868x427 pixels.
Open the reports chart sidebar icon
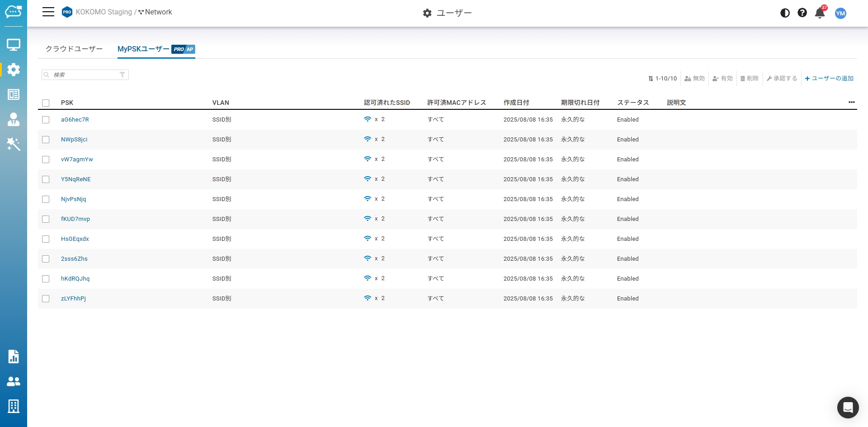pos(14,357)
